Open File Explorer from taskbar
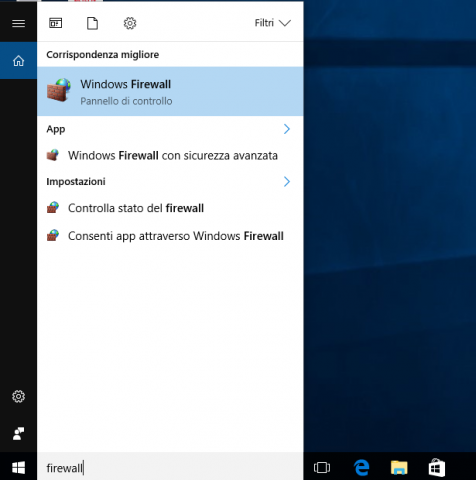 point(399,467)
